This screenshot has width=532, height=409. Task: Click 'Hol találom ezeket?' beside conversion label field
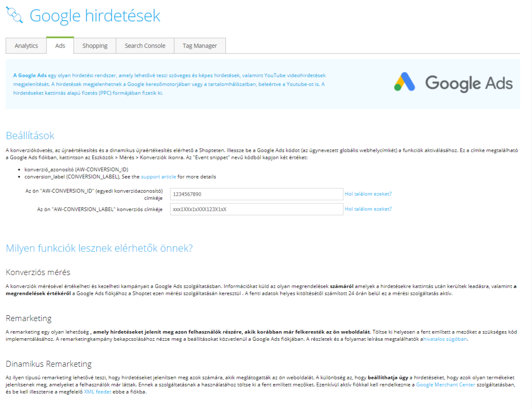(368, 209)
